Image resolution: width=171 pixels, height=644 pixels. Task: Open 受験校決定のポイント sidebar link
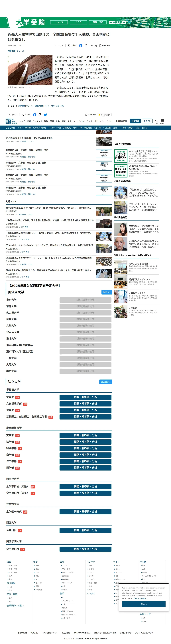[x=139, y=279]
